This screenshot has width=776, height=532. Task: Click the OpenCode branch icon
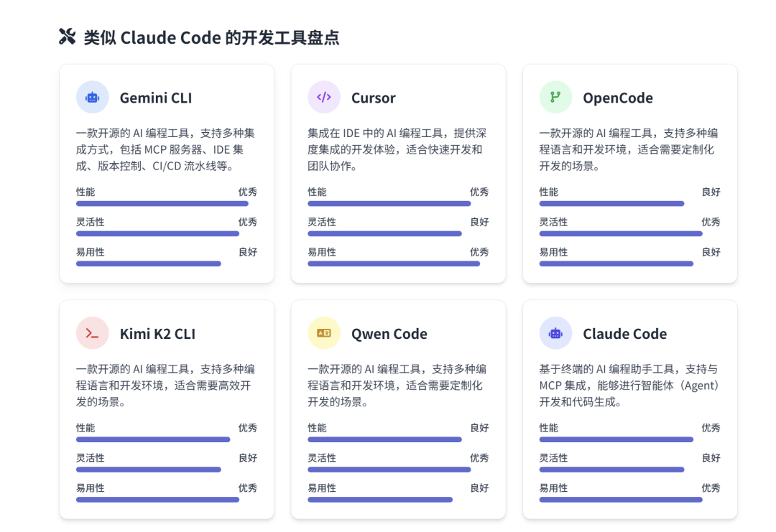tap(555, 98)
